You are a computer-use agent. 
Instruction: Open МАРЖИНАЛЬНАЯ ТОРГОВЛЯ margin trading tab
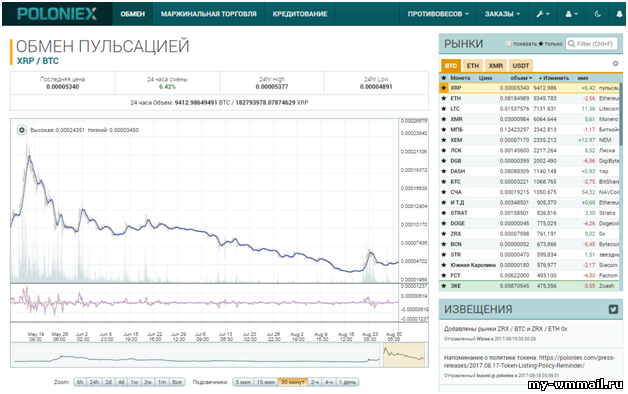[x=209, y=14]
